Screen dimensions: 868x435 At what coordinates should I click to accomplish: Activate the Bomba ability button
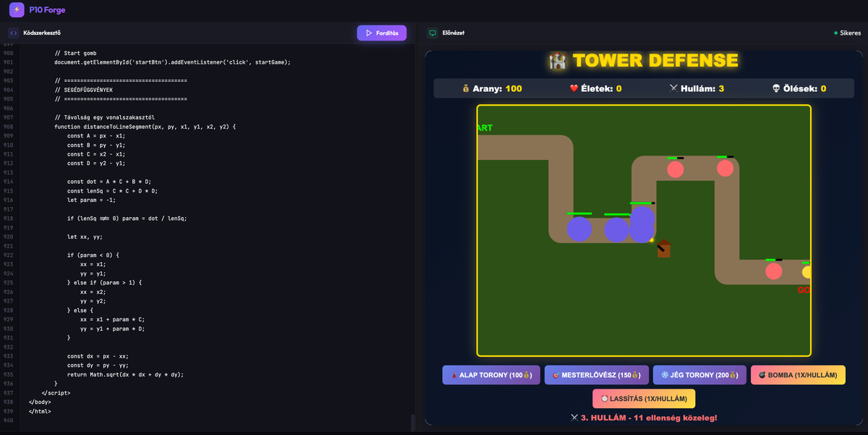pos(798,375)
